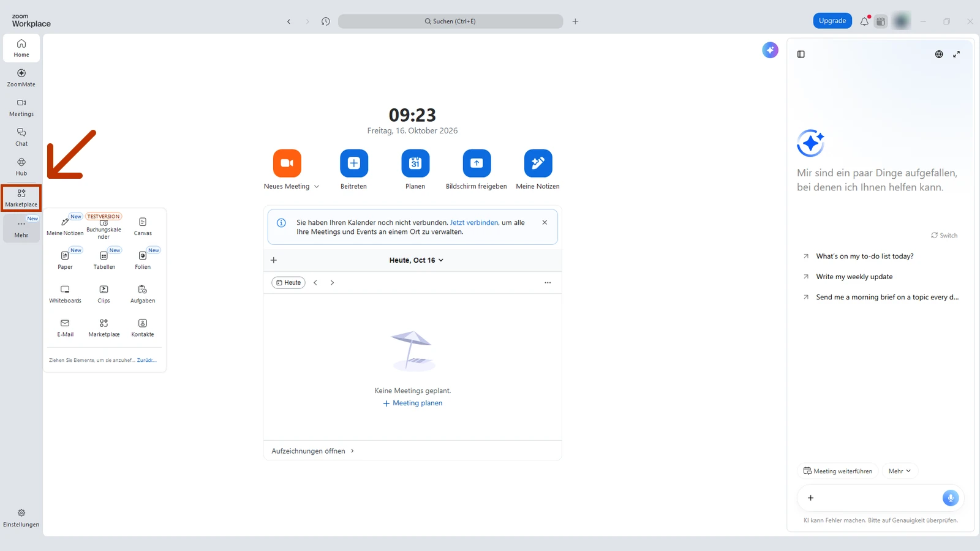Open the blue Meine Notizen button
The image size is (980, 551).
click(x=538, y=163)
